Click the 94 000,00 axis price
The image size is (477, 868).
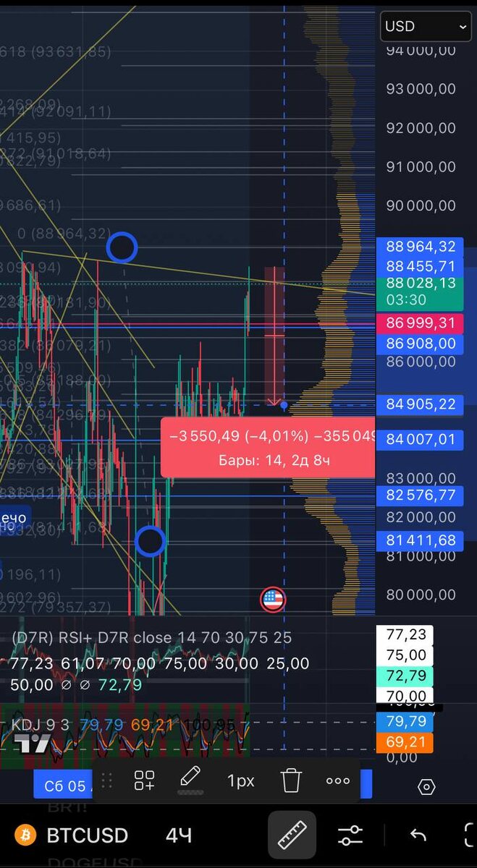click(421, 50)
